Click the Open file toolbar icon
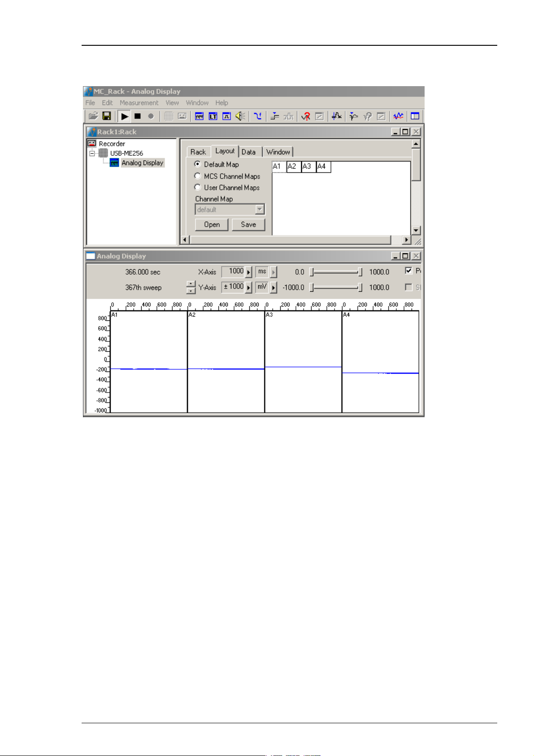The height and width of the screenshot is (756, 534). pos(93,116)
